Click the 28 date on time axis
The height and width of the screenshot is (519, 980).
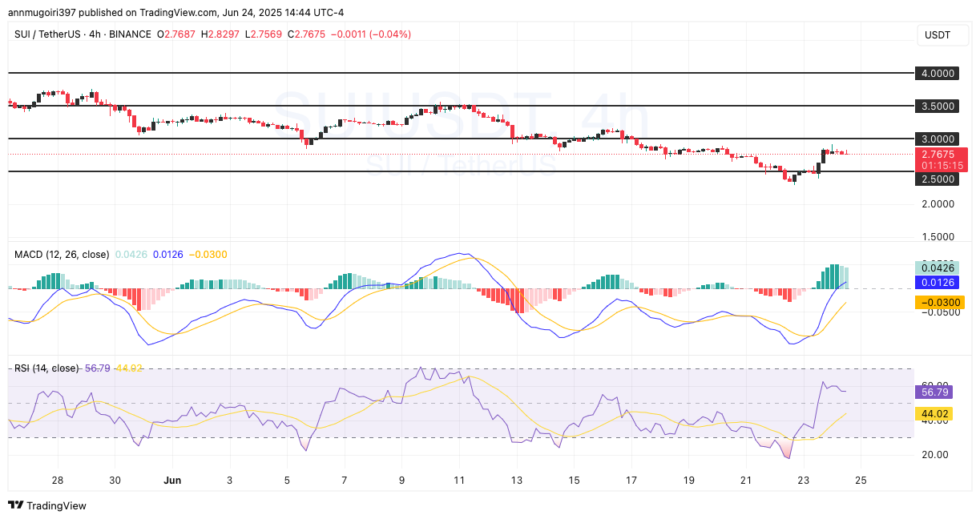pyautogui.click(x=57, y=480)
